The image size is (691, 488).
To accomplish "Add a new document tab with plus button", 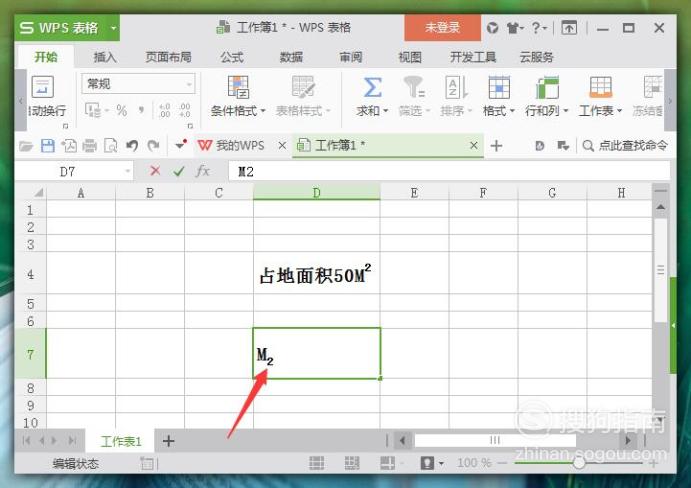I will pos(496,145).
